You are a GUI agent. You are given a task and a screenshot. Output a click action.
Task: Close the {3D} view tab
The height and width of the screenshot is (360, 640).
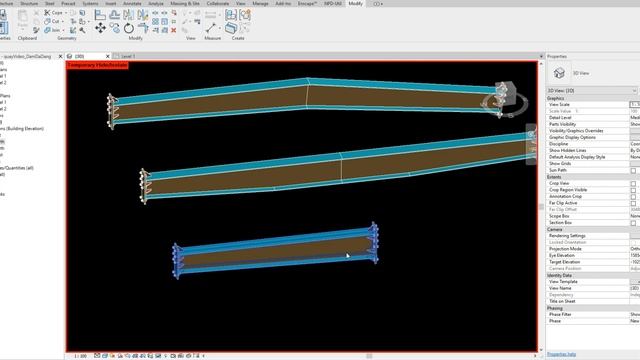(x=108, y=56)
